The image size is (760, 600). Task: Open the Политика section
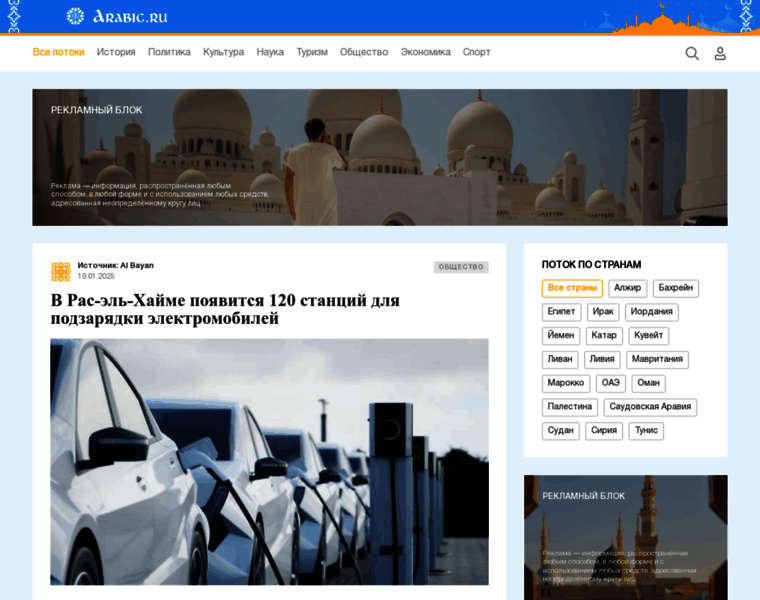click(169, 52)
